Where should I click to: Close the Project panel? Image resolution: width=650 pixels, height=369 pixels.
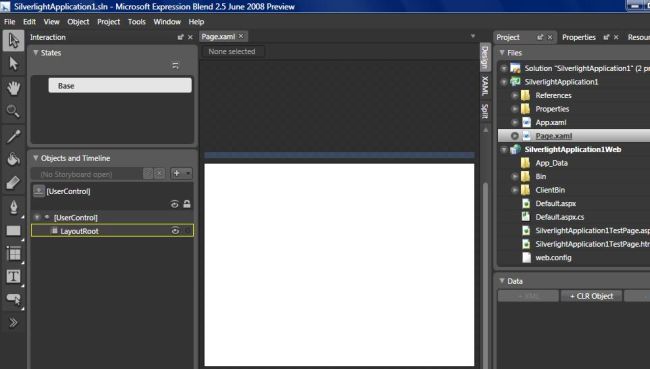click(x=550, y=37)
